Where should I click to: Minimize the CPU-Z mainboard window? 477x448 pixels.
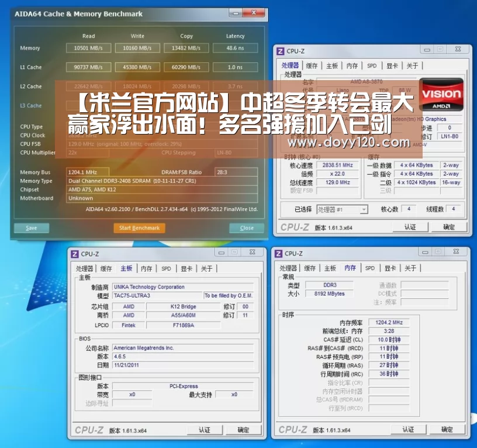(x=222, y=252)
